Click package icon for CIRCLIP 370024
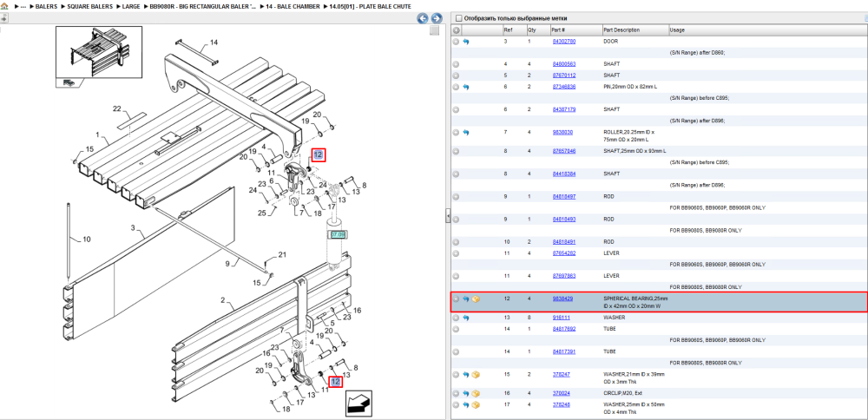 pos(476,393)
